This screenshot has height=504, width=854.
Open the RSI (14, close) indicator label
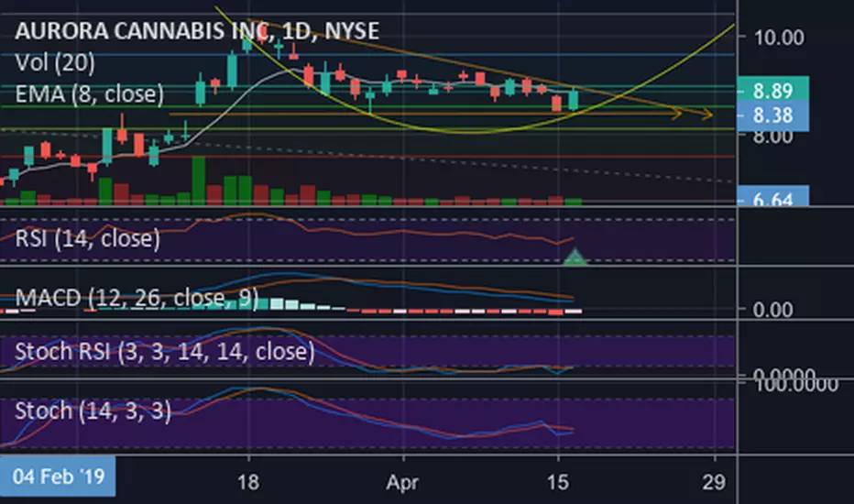tap(88, 238)
